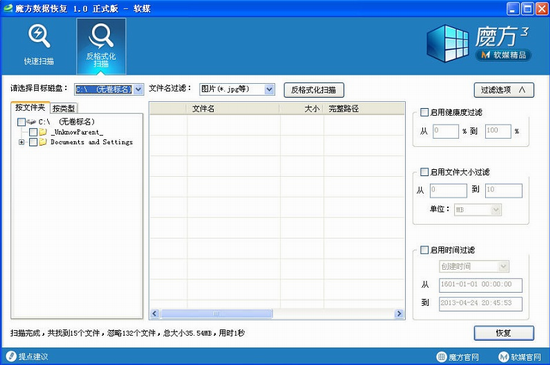The height and width of the screenshot is (365, 550).
Task: Switch to 按类型 tab
Action: click(64, 108)
